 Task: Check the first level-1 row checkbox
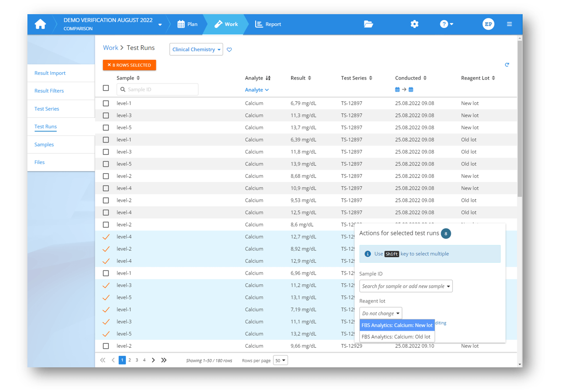point(106,103)
